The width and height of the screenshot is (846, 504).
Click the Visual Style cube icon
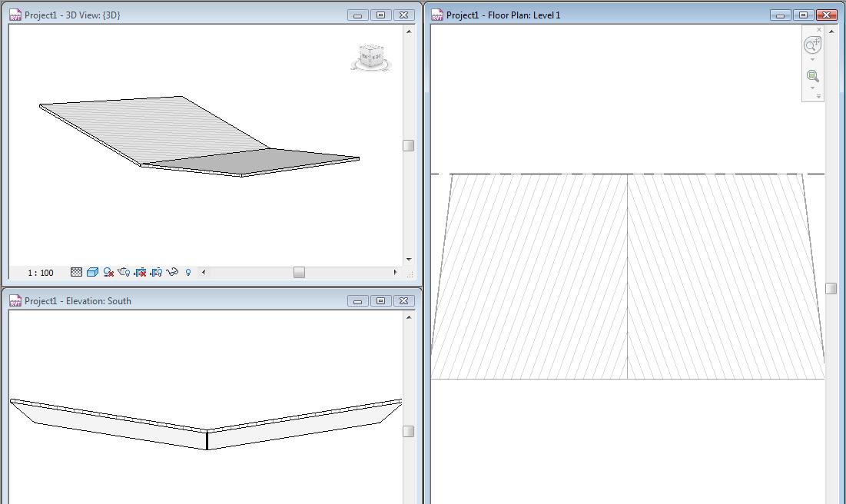point(92,272)
